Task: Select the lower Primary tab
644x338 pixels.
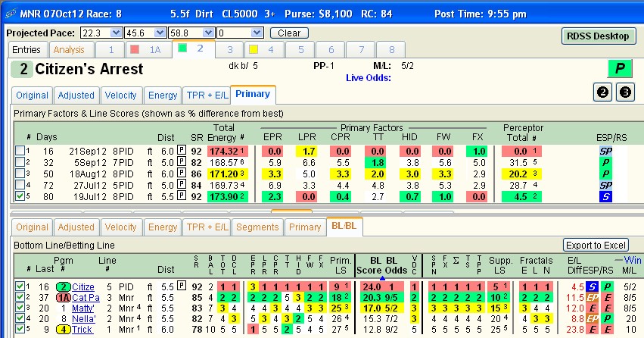Action: coord(305,227)
